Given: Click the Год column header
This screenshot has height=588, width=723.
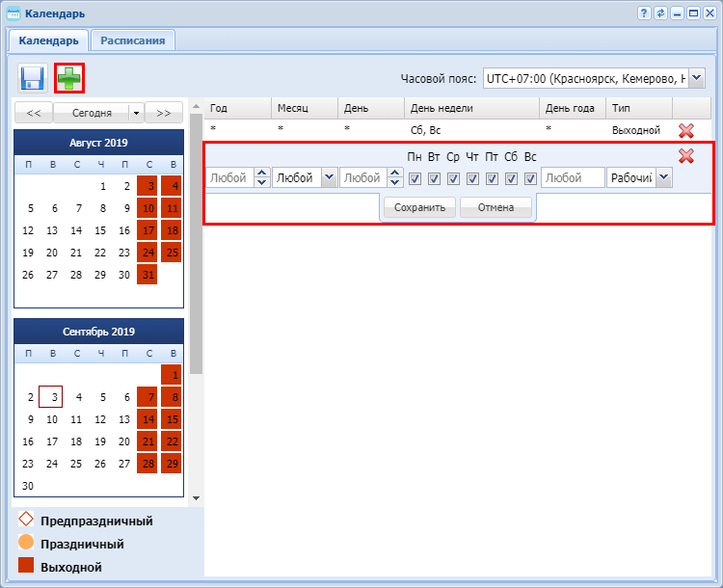Looking at the screenshot, I should pos(238,108).
